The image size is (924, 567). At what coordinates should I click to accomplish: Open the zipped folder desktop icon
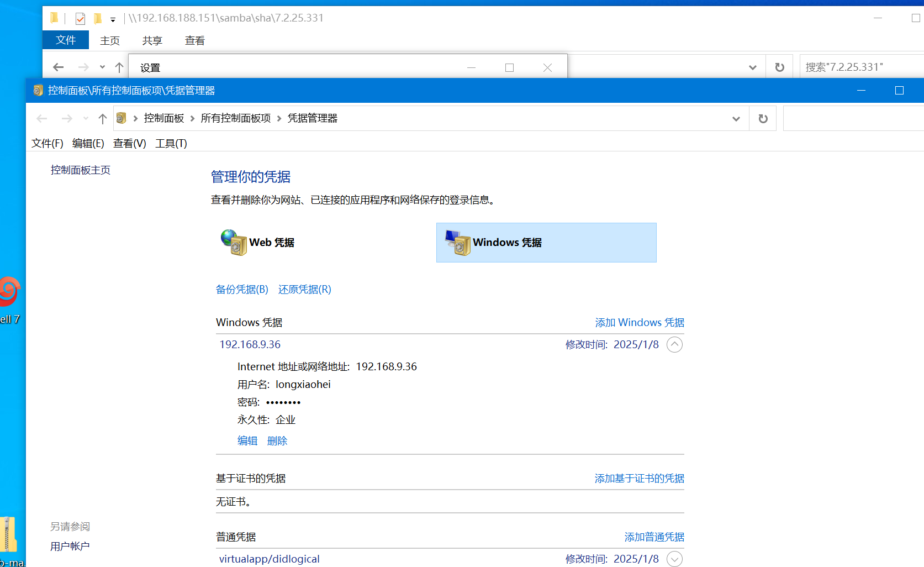[x=8, y=534]
